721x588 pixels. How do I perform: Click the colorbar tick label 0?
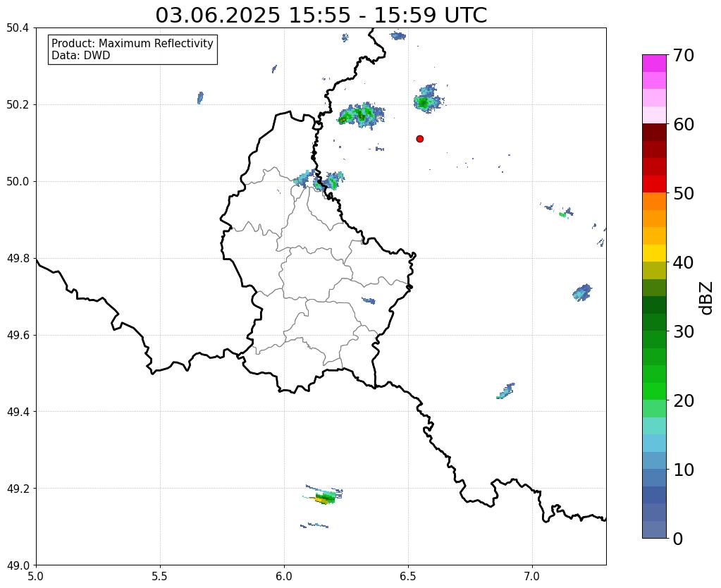678,539
